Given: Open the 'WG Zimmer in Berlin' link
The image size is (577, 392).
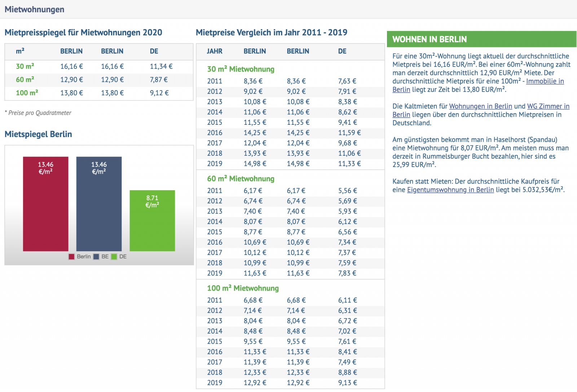Looking at the screenshot, I should [x=548, y=106].
